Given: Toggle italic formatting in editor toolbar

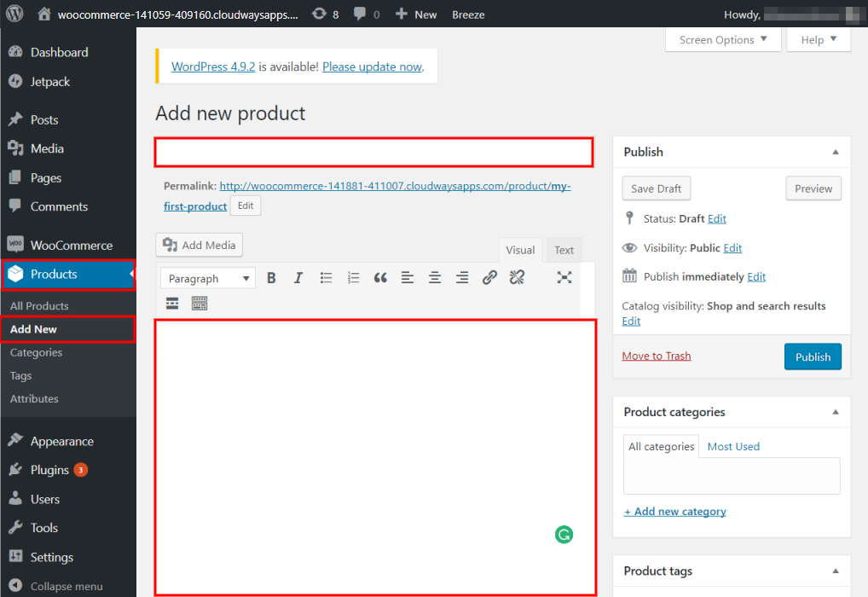Looking at the screenshot, I should [298, 278].
